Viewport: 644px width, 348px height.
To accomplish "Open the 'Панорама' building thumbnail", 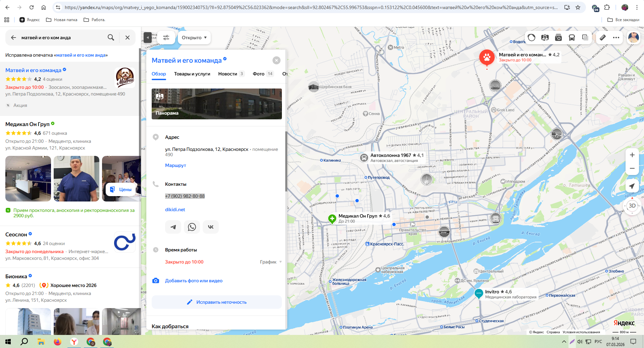I will (217, 104).
